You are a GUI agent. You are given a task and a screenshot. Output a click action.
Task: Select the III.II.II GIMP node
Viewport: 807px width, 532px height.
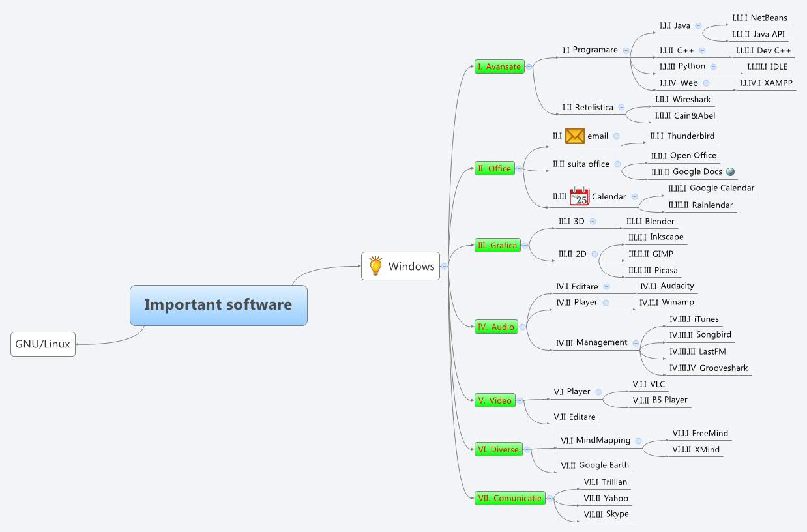pyautogui.click(x=651, y=254)
